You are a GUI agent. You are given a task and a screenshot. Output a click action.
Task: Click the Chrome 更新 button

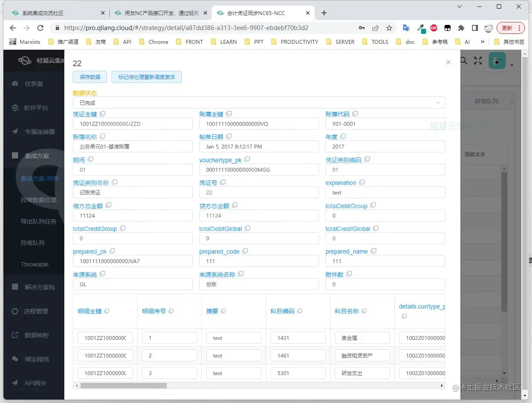[511, 28]
